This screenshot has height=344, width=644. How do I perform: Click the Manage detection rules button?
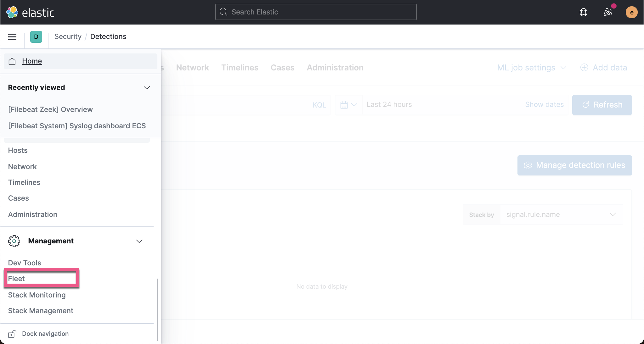pos(574,165)
